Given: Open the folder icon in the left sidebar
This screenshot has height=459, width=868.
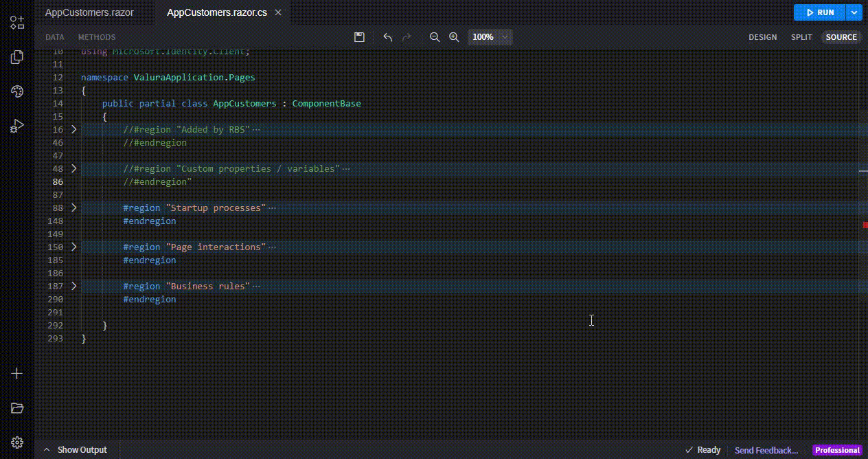Looking at the screenshot, I should click(x=17, y=408).
